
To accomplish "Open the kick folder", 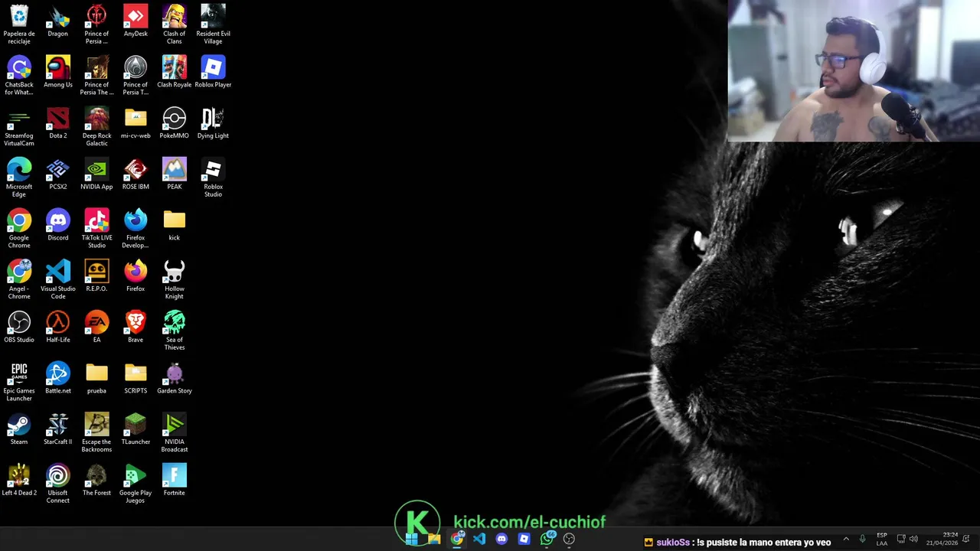I will [175, 225].
